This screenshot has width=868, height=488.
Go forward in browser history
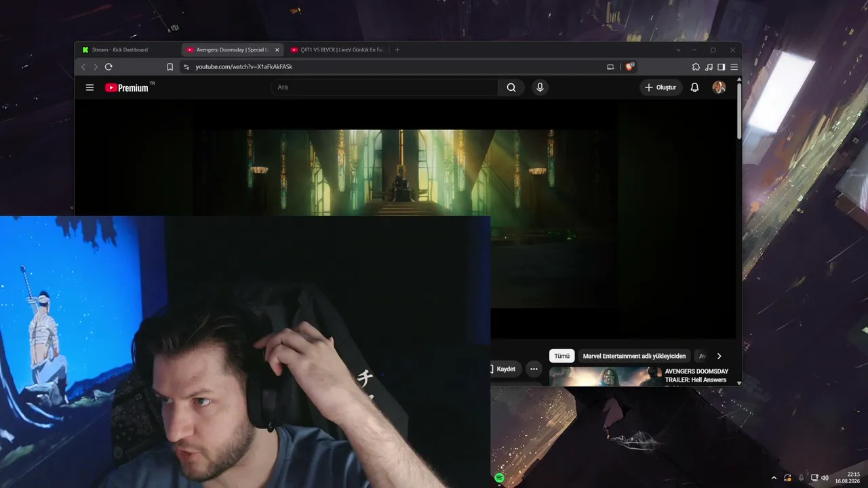click(x=96, y=67)
